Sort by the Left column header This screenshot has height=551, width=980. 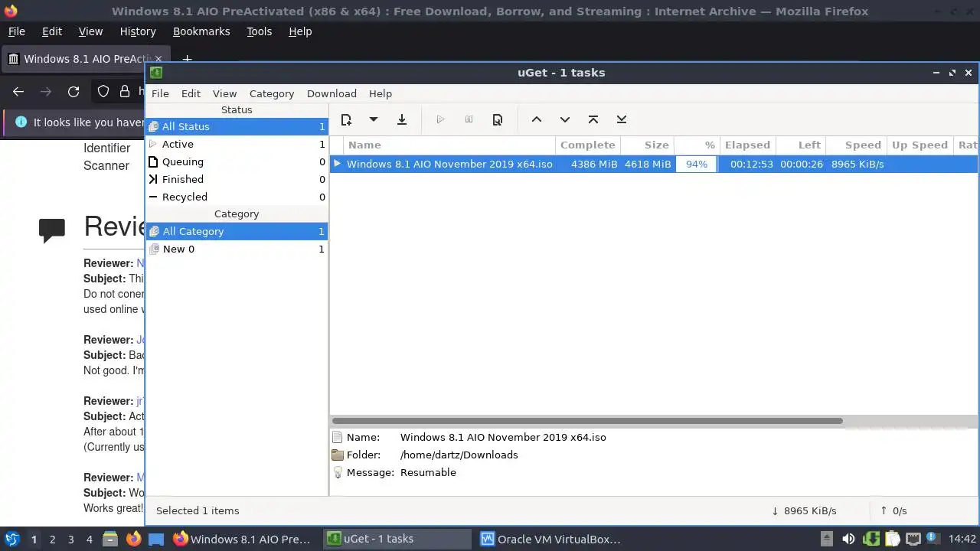coord(800,145)
